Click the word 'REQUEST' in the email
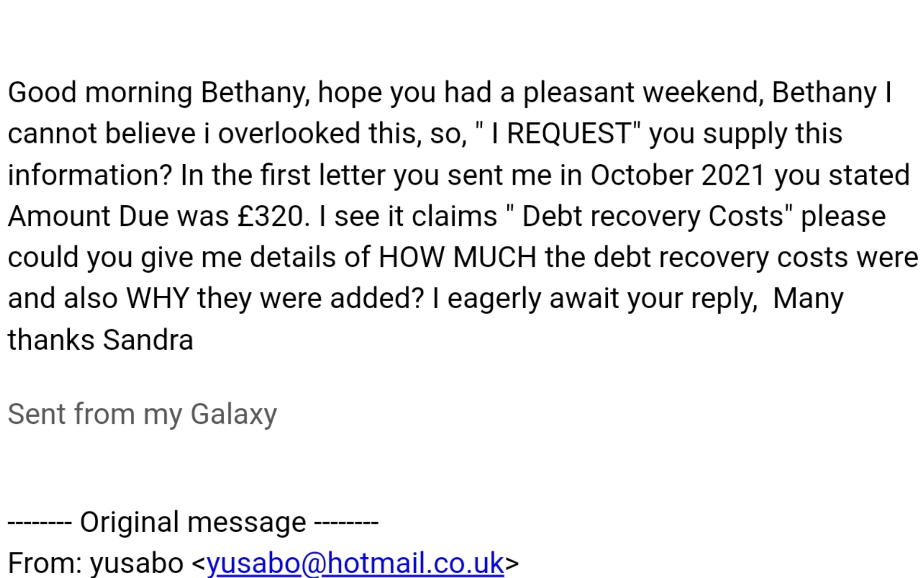Image resolution: width=924 pixels, height=578 pixels. tap(568, 133)
